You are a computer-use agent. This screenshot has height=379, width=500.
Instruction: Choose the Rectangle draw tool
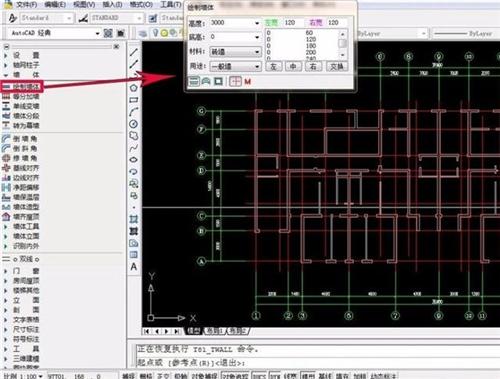click(134, 100)
